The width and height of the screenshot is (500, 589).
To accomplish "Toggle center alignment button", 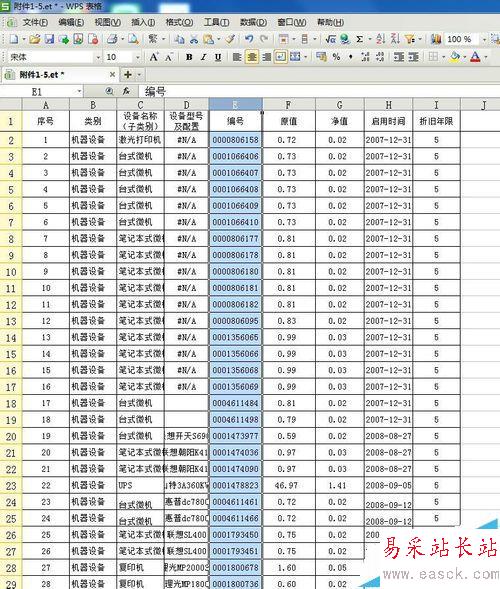I will [252, 57].
